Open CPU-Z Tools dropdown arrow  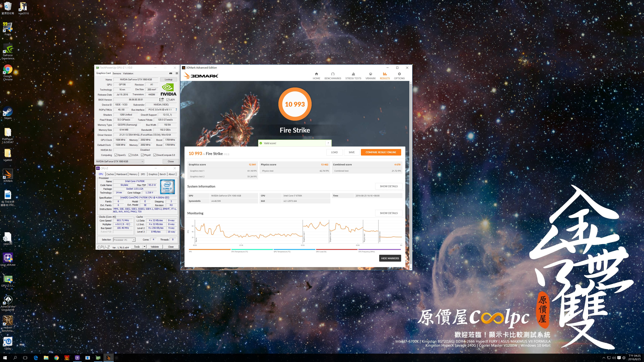144,247
